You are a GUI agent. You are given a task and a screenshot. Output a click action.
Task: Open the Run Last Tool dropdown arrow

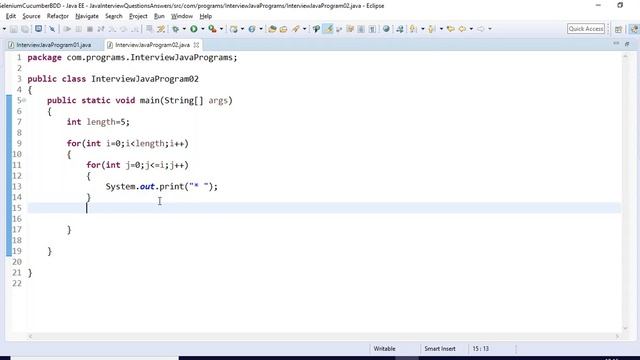click(221, 29)
